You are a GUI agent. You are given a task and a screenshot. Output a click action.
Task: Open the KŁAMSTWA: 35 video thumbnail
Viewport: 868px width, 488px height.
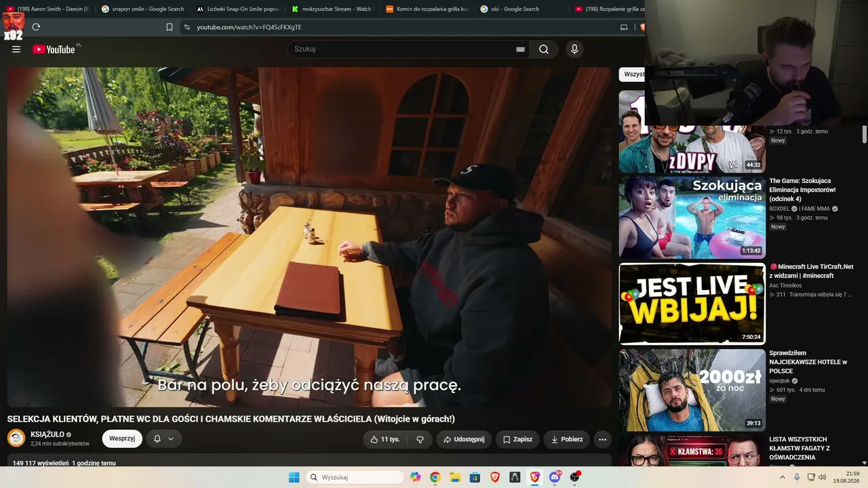pyautogui.click(x=692, y=451)
